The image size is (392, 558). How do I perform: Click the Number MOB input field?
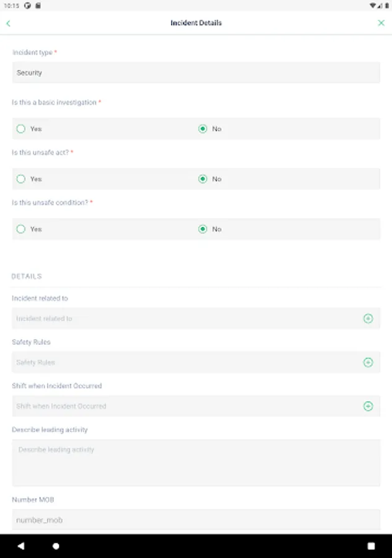click(x=196, y=520)
